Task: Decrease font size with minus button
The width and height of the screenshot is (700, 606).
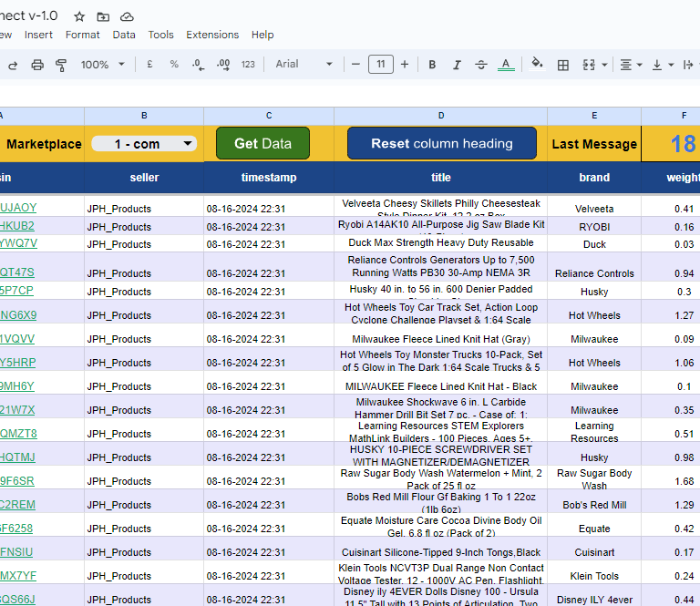Action: 355,65
